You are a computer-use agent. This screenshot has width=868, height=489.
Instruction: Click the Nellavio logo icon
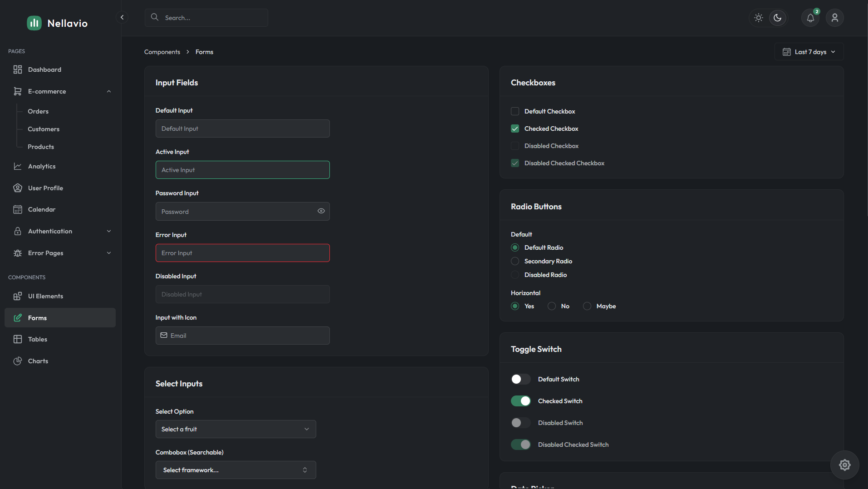[34, 23]
